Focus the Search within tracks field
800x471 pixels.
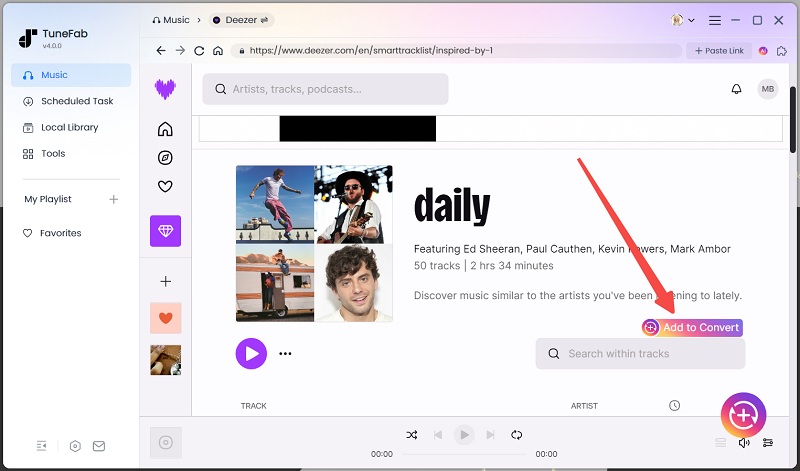click(640, 353)
